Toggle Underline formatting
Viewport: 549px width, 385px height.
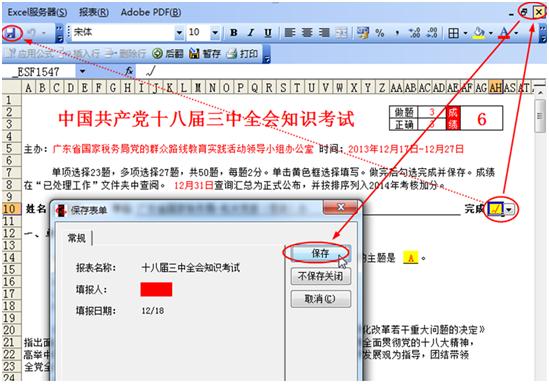pyautogui.click(x=268, y=33)
